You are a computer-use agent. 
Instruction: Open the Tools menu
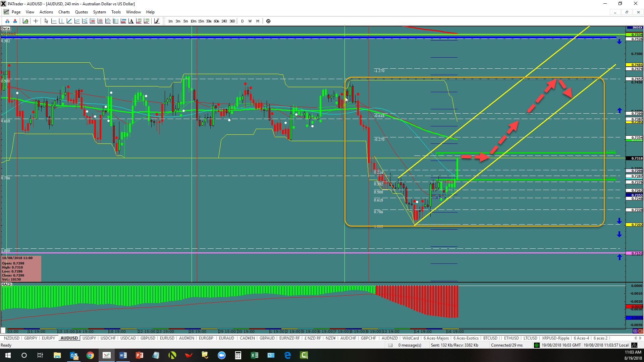(116, 12)
